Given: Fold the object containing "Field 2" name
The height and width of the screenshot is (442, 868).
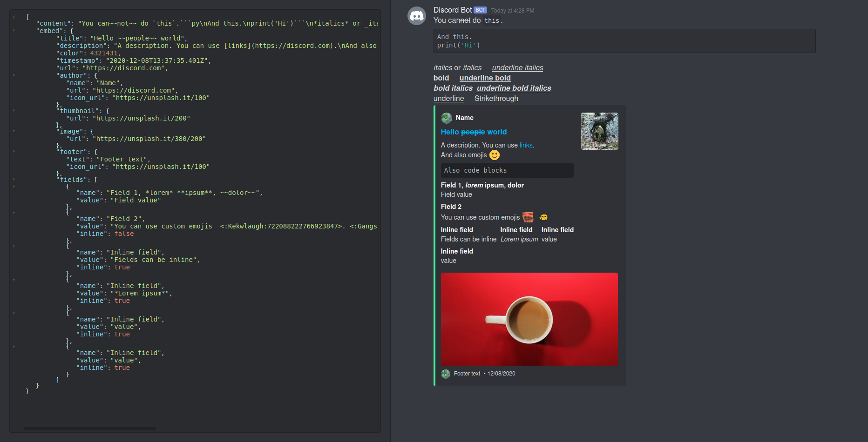Looking at the screenshot, I should tap(14, 213).
